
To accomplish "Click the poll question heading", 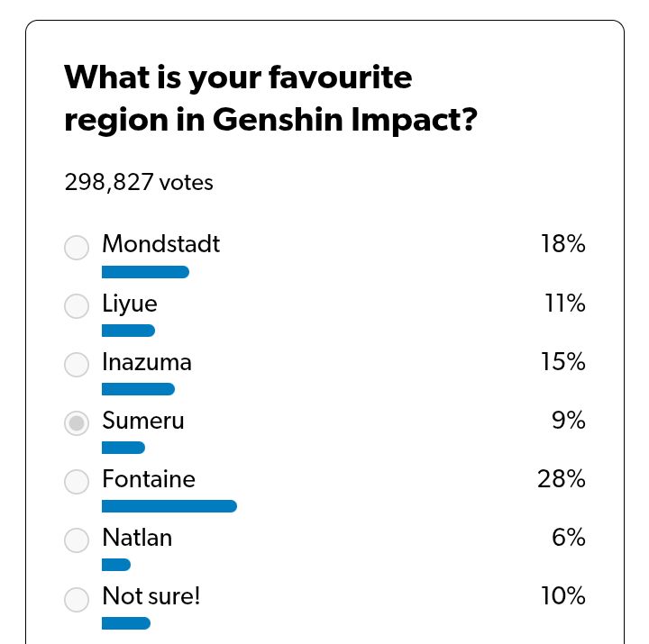I will pos(270,98).
